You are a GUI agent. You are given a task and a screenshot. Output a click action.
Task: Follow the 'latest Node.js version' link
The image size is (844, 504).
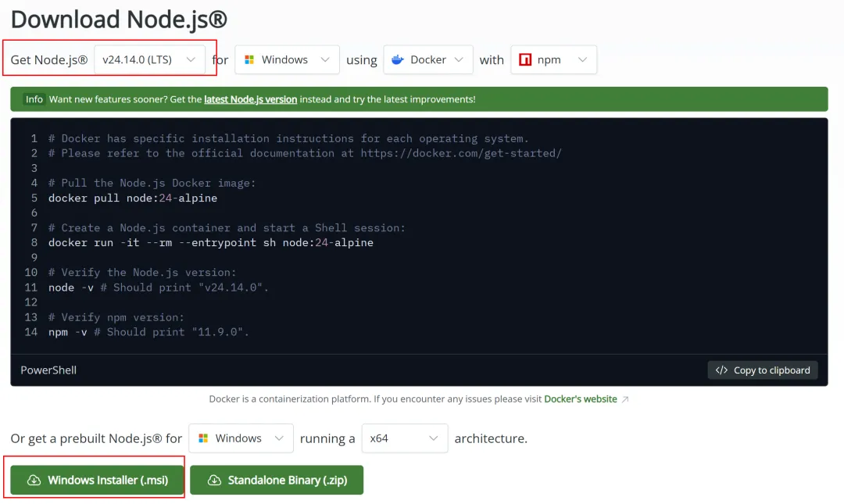click(250, 99)
